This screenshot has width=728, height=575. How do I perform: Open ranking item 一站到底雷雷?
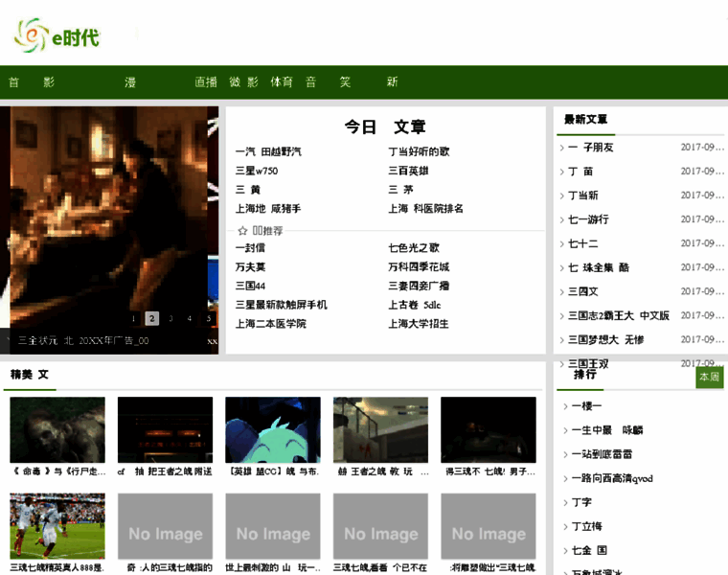click(x=602, y=454)
